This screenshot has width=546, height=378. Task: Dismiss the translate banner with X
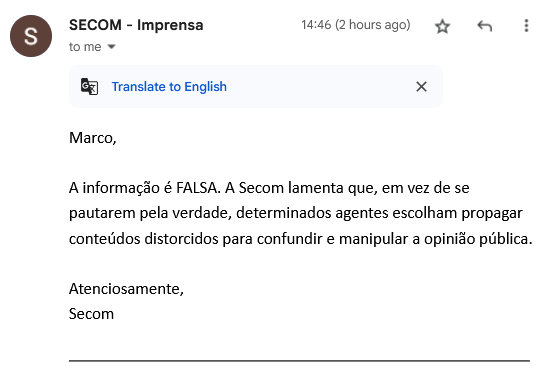(x=421, y=87)
